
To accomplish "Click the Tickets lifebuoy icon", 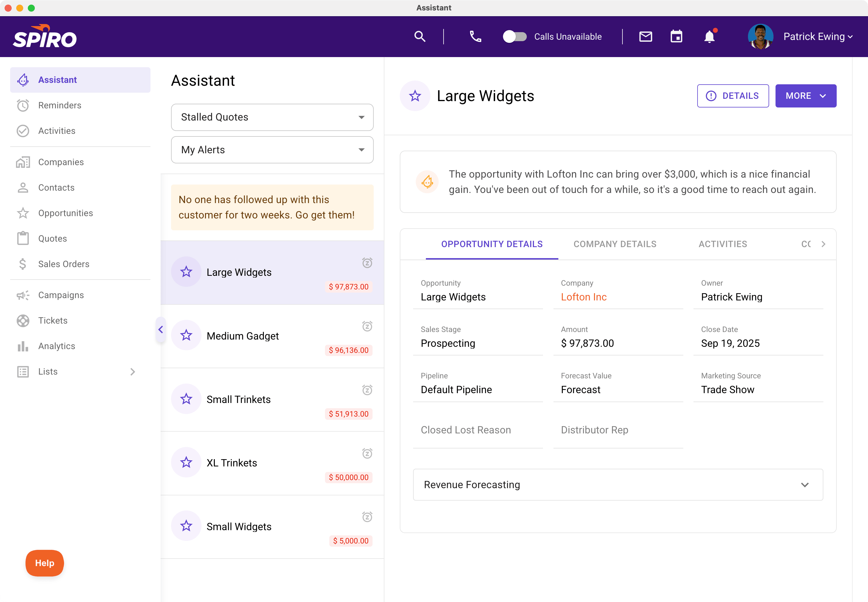I will (23, 321).
